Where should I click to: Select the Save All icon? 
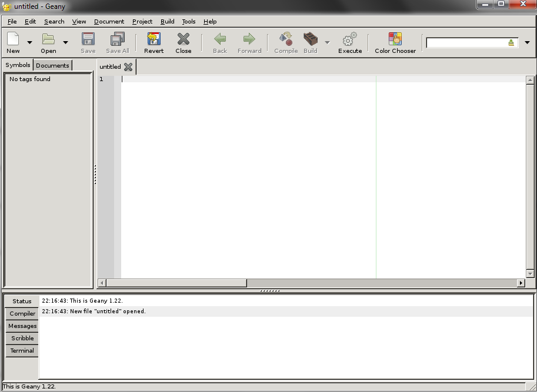(116, 41)
